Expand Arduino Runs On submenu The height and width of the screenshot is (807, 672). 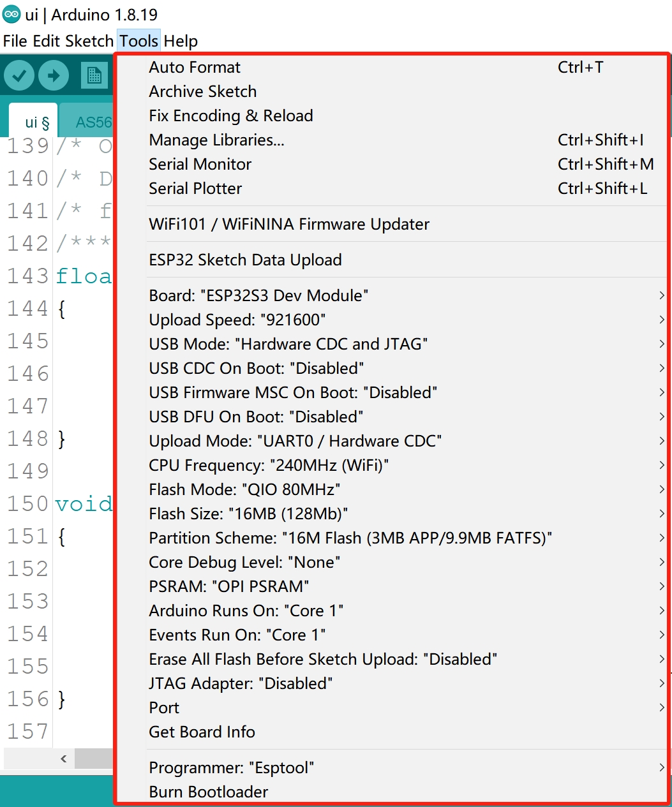[391, 611]
